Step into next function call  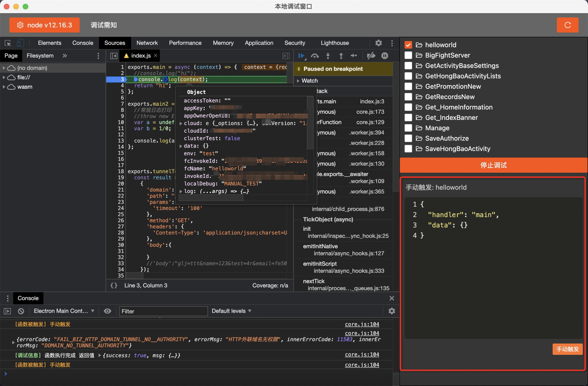click(x=328, y=56)
